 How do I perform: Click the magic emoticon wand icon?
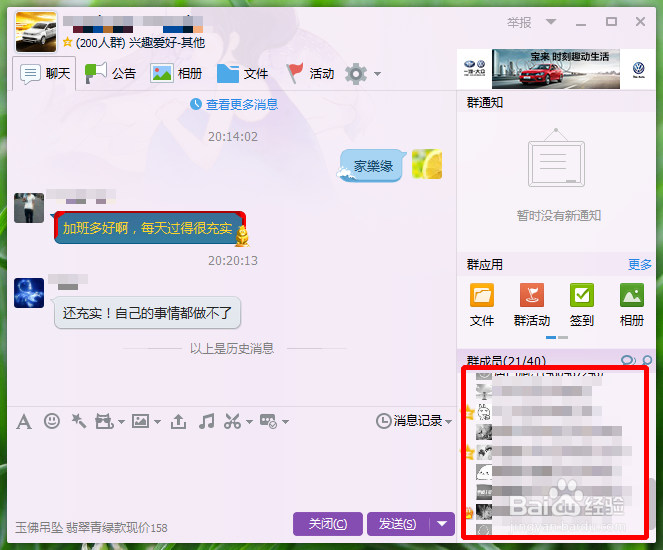pos(79,421)
